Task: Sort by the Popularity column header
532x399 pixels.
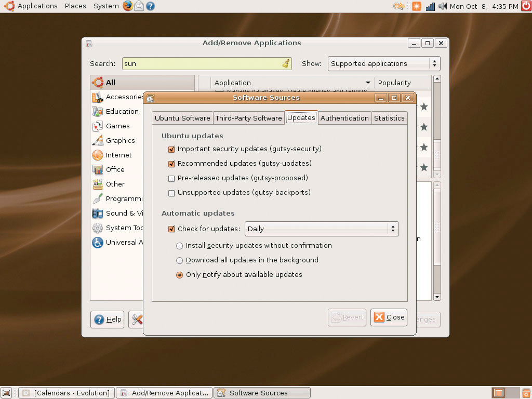Action: 403,83
